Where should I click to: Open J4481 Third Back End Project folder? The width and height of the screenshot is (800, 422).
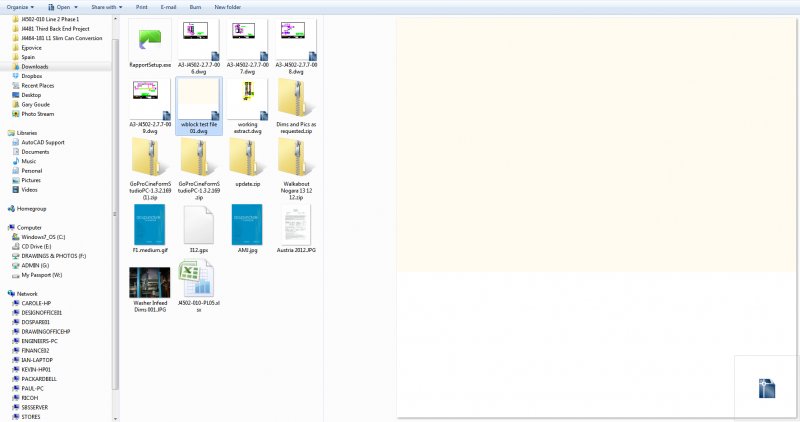pyautogui.click(x=55, y=29)
